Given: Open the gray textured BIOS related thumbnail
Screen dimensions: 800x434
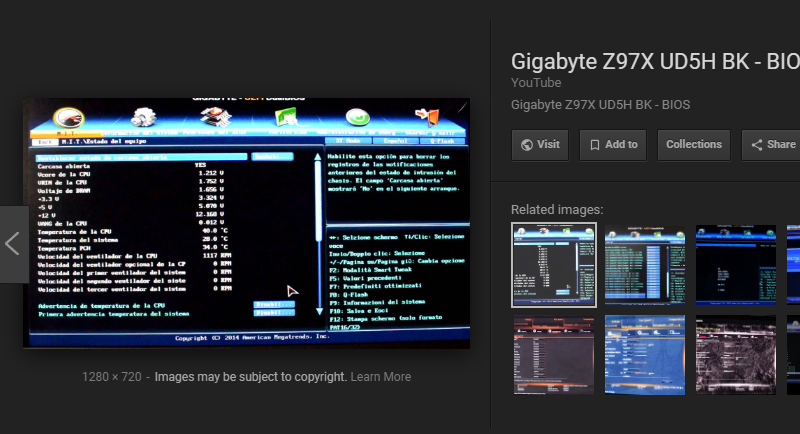Looking at the screenshot, I should [736, 355].
